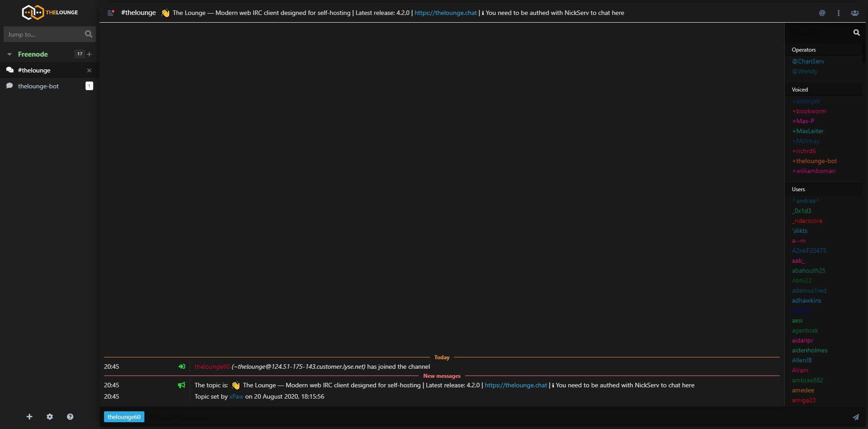The width and height of the screenshot is (868, 429).
Task: Open thelounge-bot conversation
Action: click(x=38, y=86)
